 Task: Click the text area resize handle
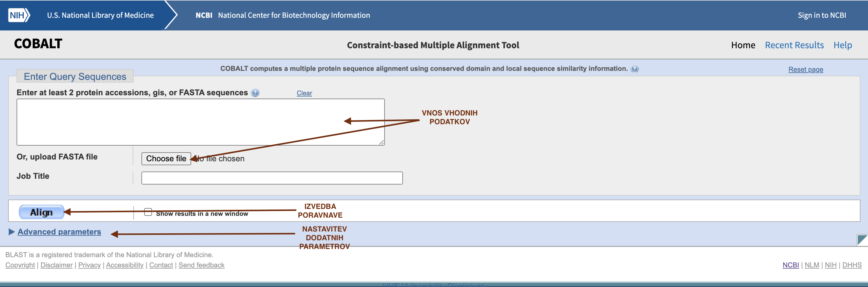(381, 142)
